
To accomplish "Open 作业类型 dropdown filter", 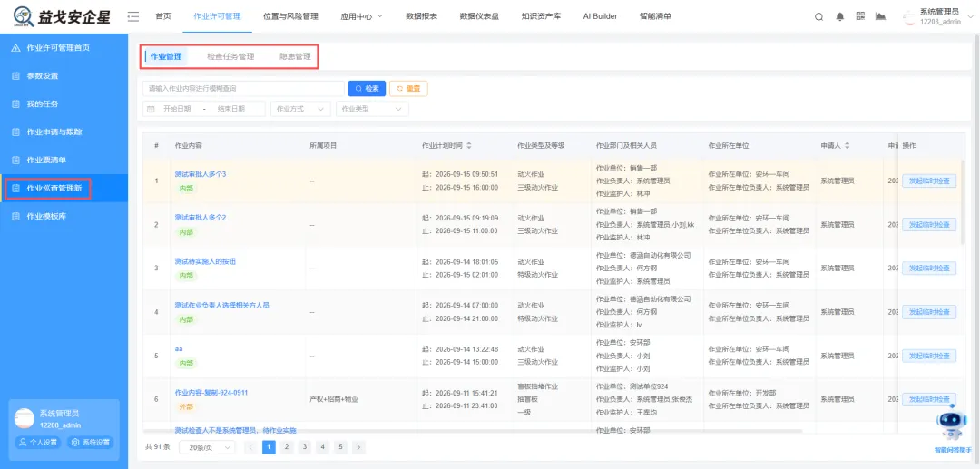I will 373,109.
